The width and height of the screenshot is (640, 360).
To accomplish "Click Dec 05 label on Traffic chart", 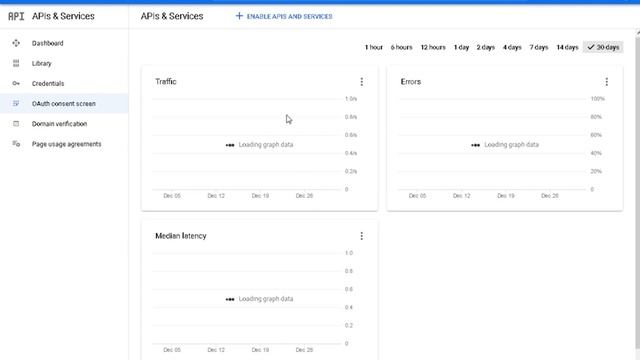I will (172, 196).
